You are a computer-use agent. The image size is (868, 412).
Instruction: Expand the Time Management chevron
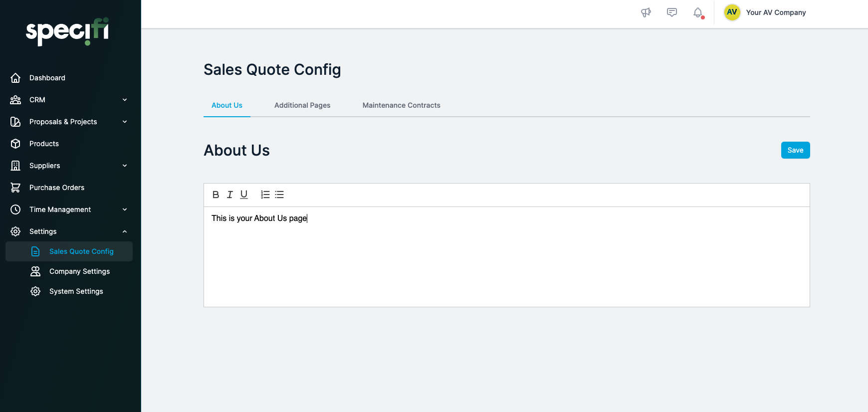click(x=125, y=209)
